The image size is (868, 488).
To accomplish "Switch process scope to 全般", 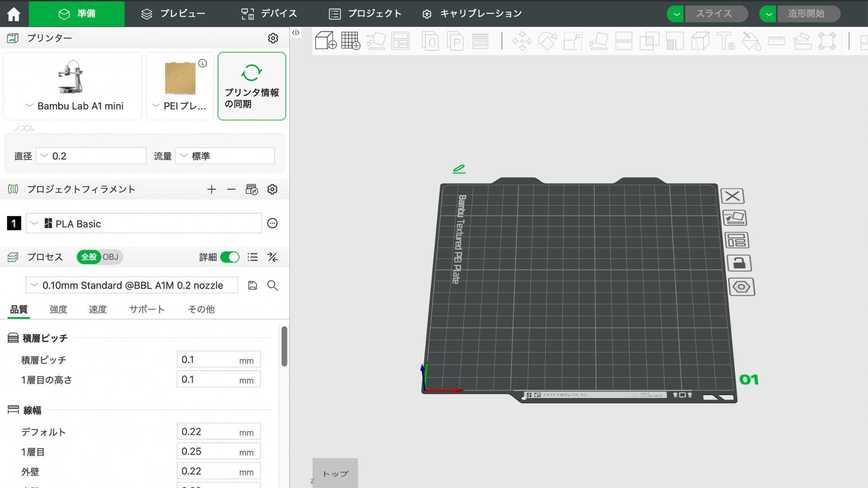I will [x=89, y=257].
